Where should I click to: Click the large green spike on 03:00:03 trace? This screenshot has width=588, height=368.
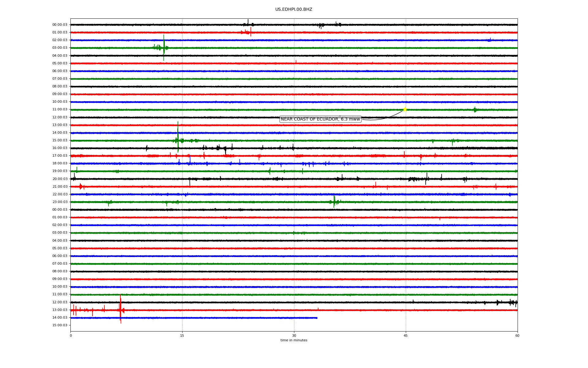tap(164, 48)
